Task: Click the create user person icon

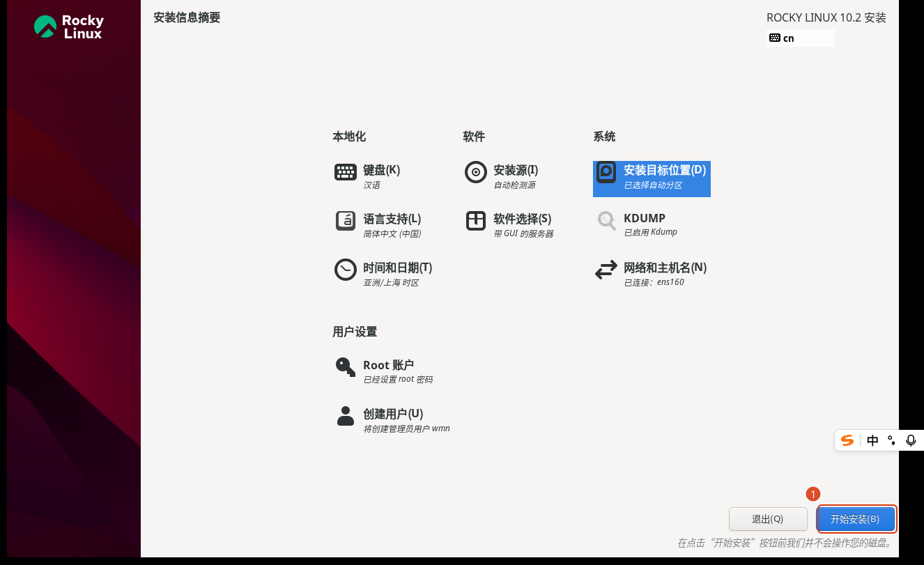Action: coord(346,416)
